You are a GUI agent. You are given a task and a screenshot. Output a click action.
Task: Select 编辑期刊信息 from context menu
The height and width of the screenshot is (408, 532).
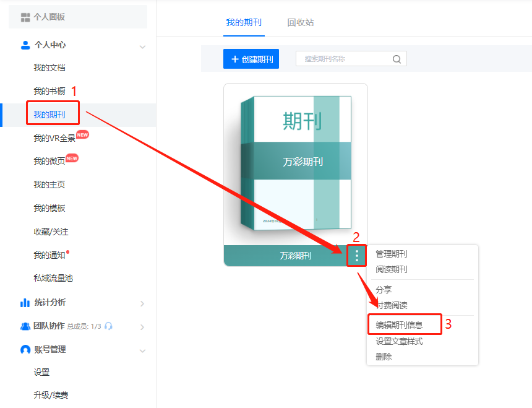pyautogui.click(x=399, y=324)
